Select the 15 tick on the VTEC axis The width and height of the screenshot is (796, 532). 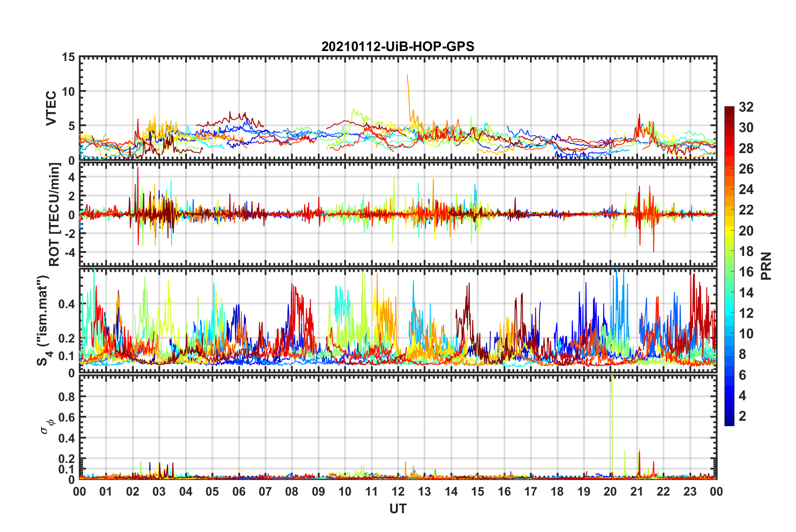[68, 57]
